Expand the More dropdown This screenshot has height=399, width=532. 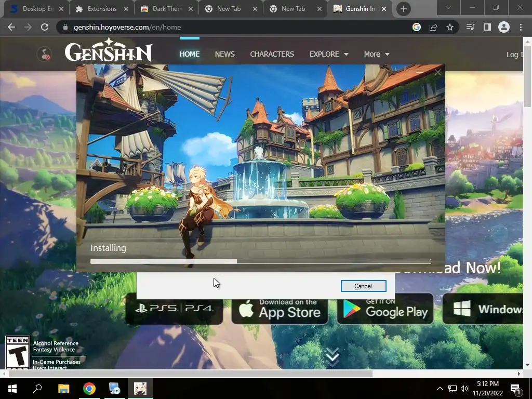tap(377, 54)
